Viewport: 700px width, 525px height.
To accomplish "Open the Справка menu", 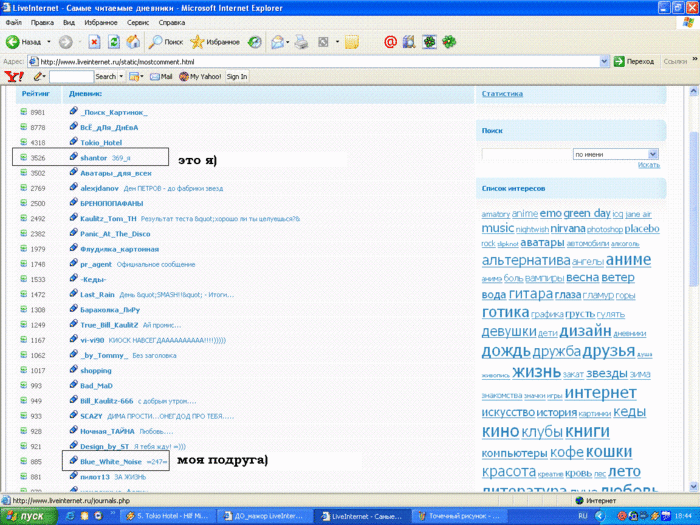I will pos(171,22).
